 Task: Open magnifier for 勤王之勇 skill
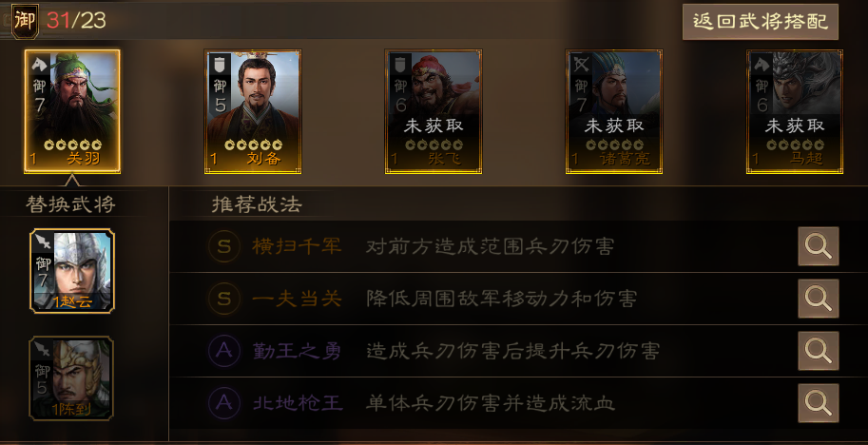click(819, 350)
